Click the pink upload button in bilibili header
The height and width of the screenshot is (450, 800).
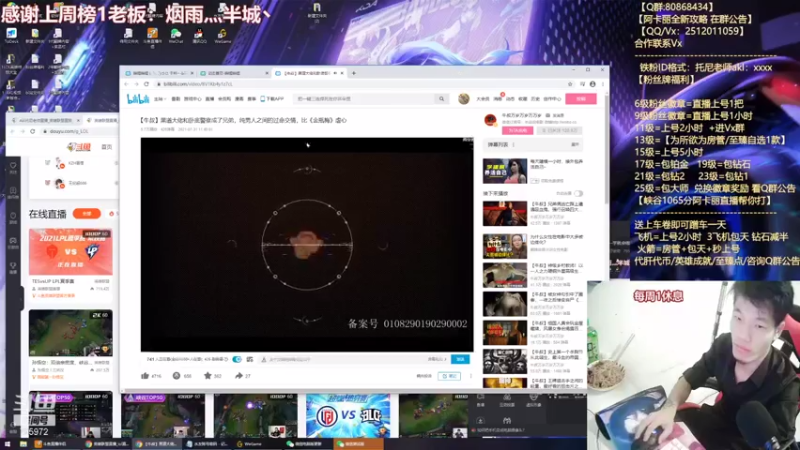point(581,98)
